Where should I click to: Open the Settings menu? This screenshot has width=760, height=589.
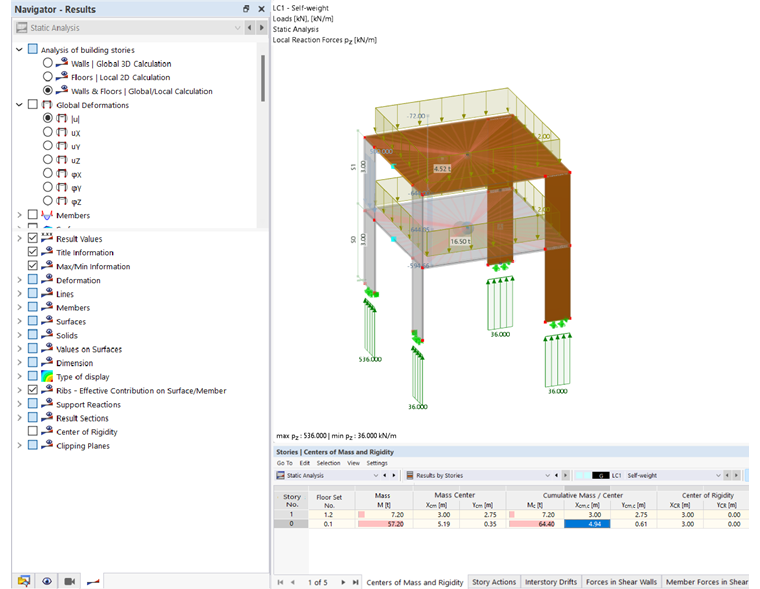click(377, 463)
